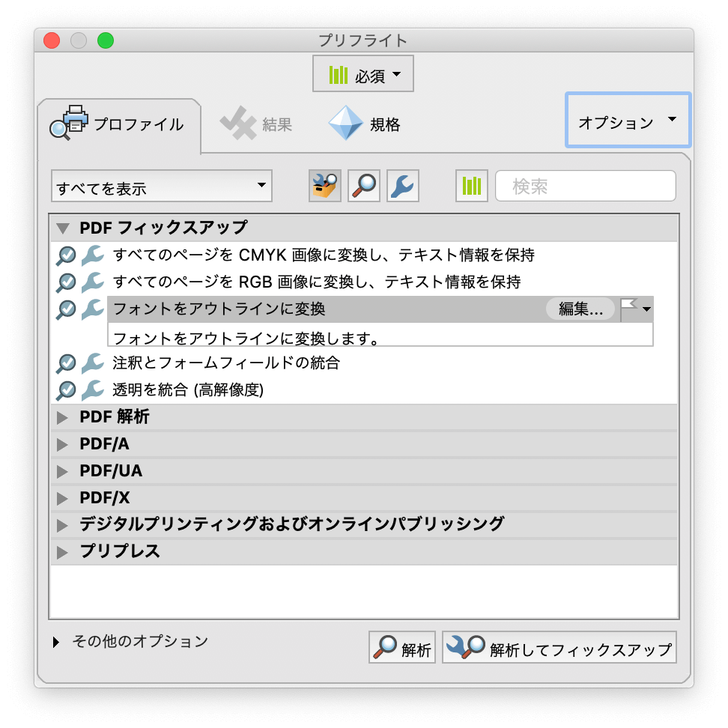The image size is (728, 728).
Task: Switch to the プロファイル tab
Action: point(118,124)
